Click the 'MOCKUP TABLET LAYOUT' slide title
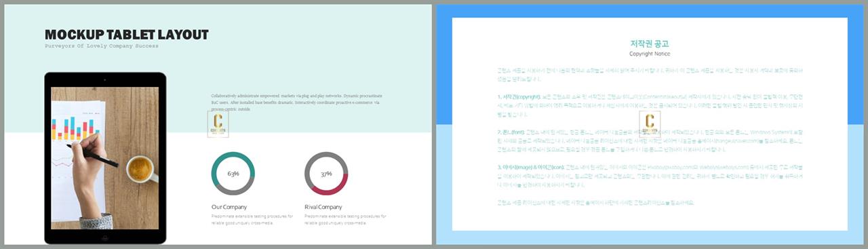Image resolution: width=868 pixels, height=249 pixels. click(x=127, y=35)
